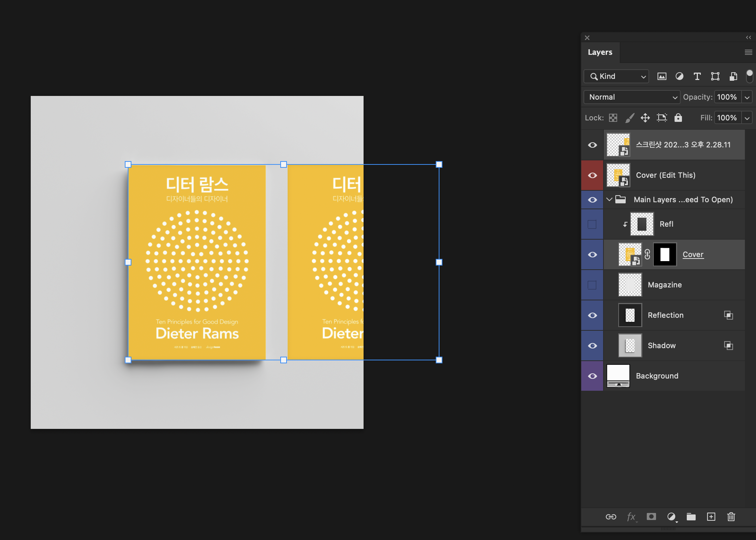The height and width of the screenshot is (540, 756).
Task: Collapse the Main Layers group
Action: (609, 200)
